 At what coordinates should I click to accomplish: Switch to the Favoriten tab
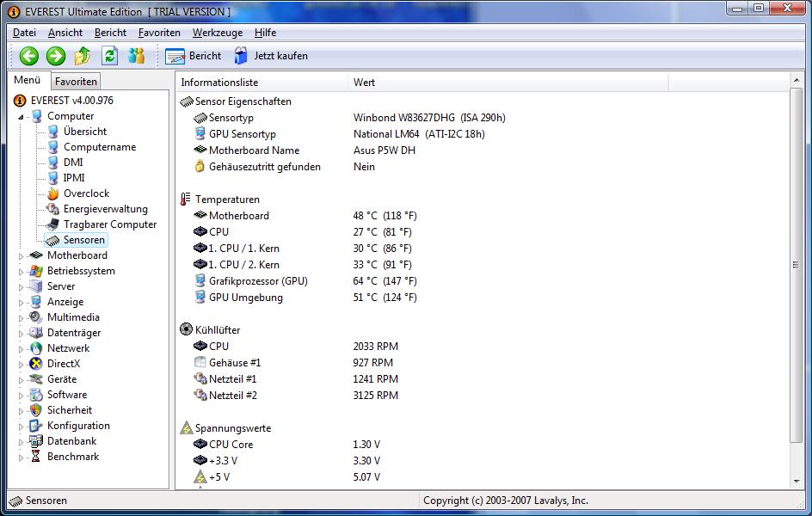click(x=76, y=81)
